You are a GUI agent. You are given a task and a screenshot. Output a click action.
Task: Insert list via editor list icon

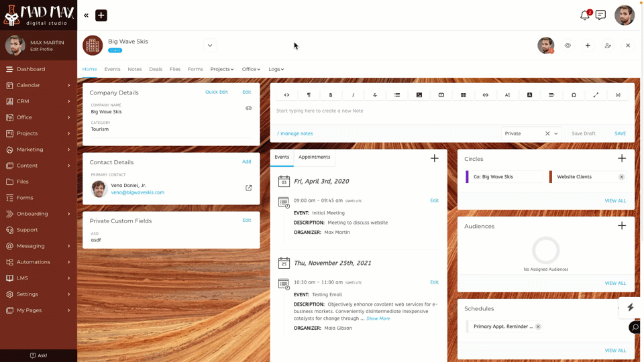coord(397,95)
